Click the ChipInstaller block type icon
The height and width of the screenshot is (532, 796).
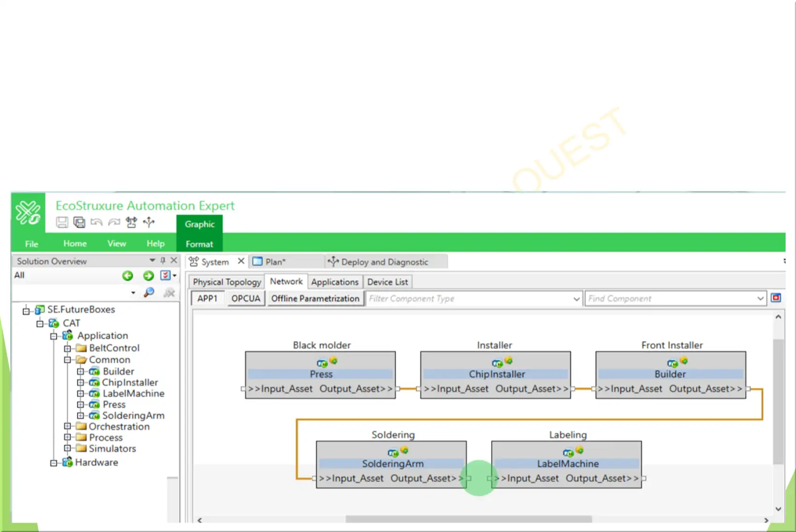click(497, 363)
